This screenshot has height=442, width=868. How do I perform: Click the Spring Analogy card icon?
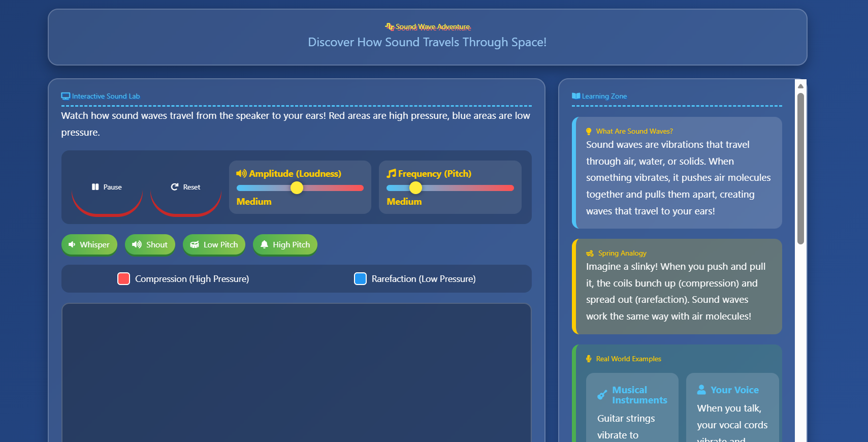point(590,254)
